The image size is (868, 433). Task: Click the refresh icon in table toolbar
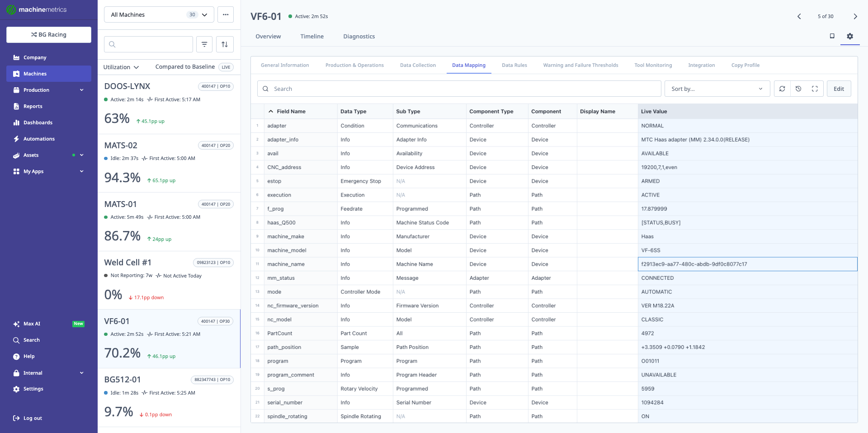782,89
